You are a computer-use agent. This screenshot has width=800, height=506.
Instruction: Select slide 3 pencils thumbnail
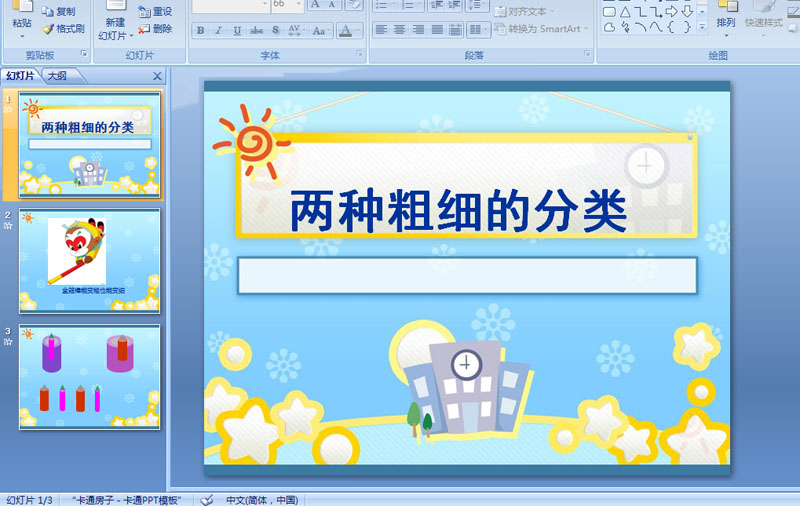pyautogui.click(x=90, y=376)
